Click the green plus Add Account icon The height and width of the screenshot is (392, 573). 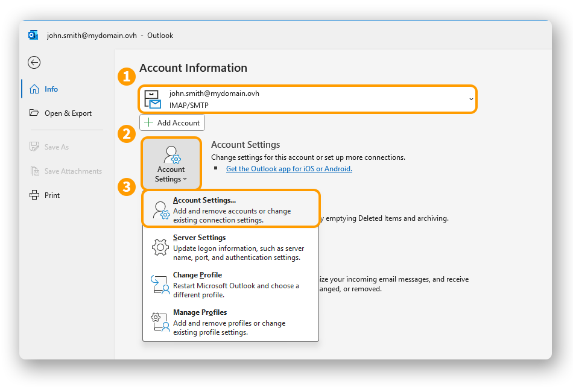[x=149, y=123]
